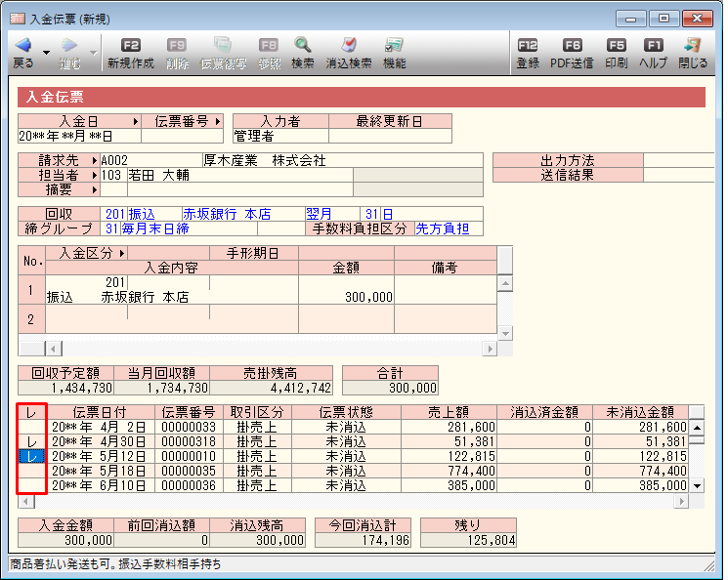This screenshot has height=580, width=728.
Task: Click the 翌月 blue link
Action: click(319, 214)
